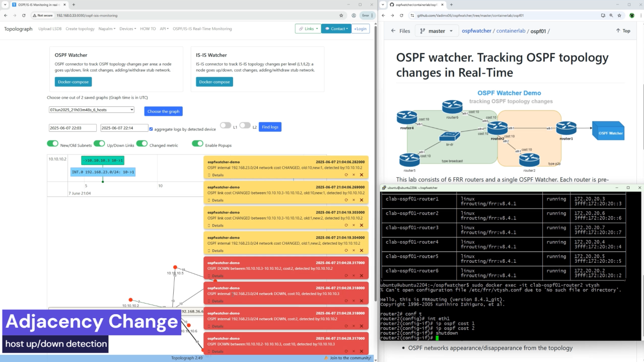
Task: Click the Login button
Action: pyautogui.click(x=361, y=29)
